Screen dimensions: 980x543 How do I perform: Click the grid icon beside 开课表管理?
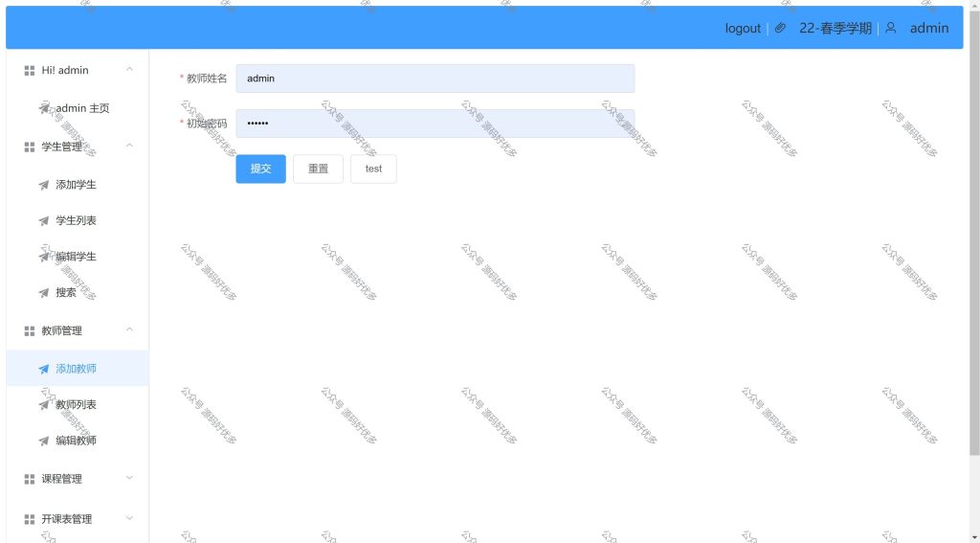coord(30,519)
